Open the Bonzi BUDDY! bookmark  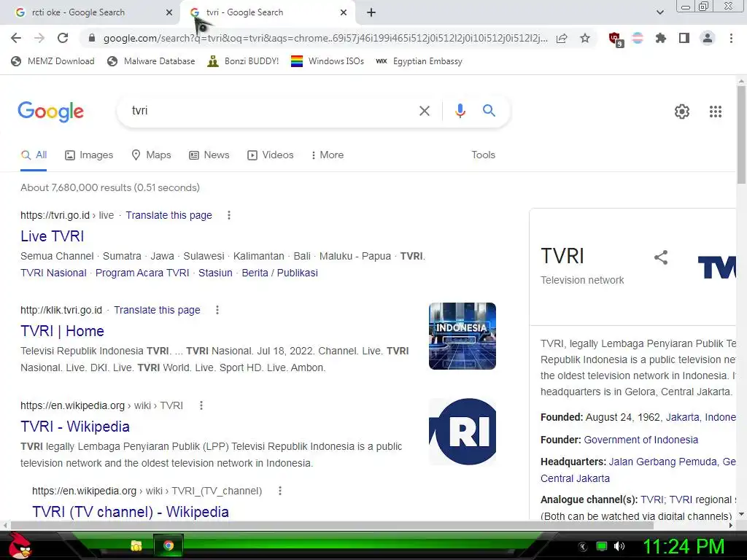(x=244, y=61)
